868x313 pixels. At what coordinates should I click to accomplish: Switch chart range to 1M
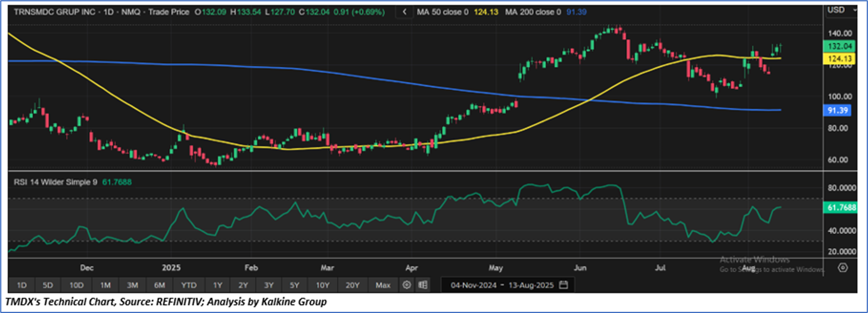tap(105, 285)
